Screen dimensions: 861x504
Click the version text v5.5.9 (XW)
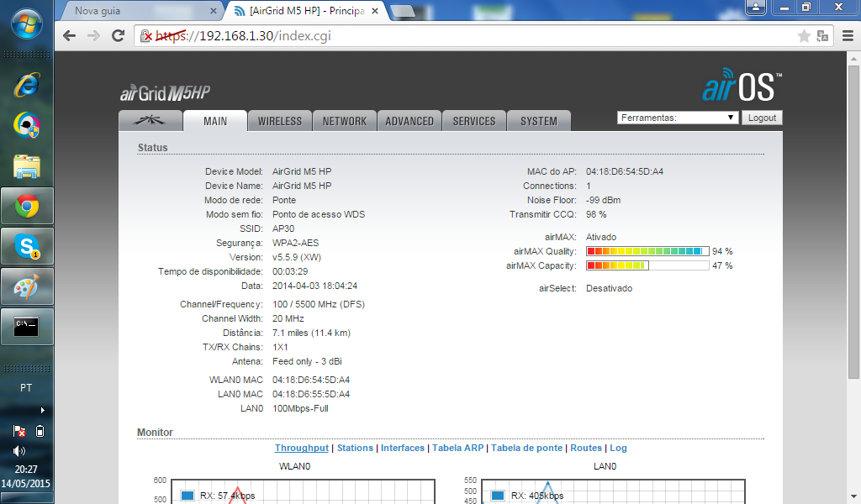point(297,257)
